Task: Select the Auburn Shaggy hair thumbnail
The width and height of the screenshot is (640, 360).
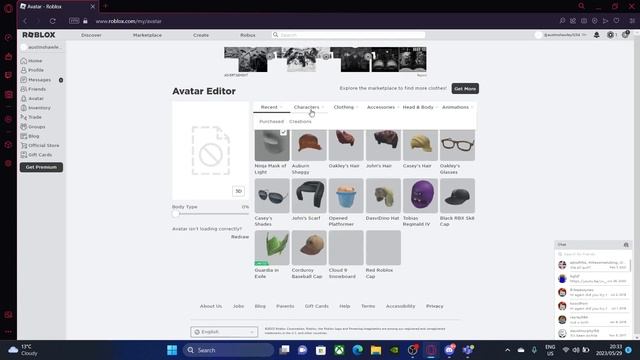Action: tap(309, 145)
